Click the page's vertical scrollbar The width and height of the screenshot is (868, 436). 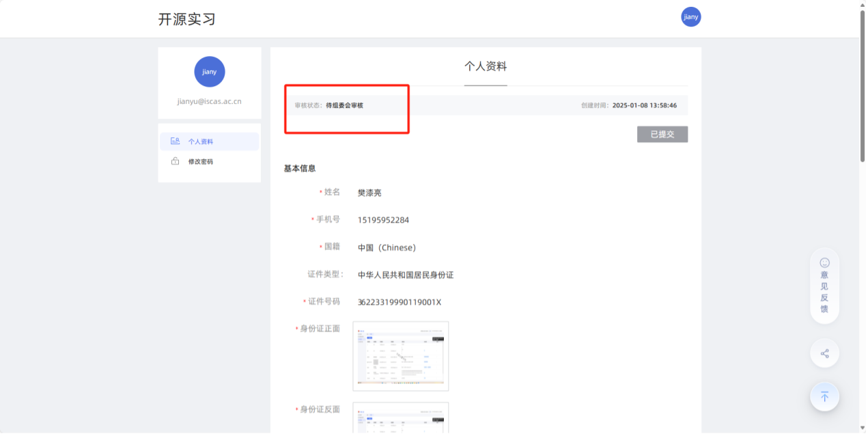[863, 85]
